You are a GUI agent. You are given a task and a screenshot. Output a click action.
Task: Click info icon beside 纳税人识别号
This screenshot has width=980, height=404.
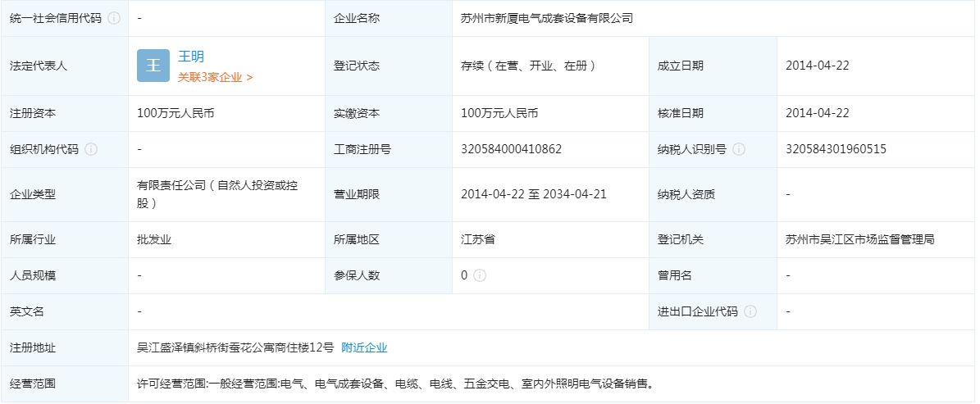739,149
